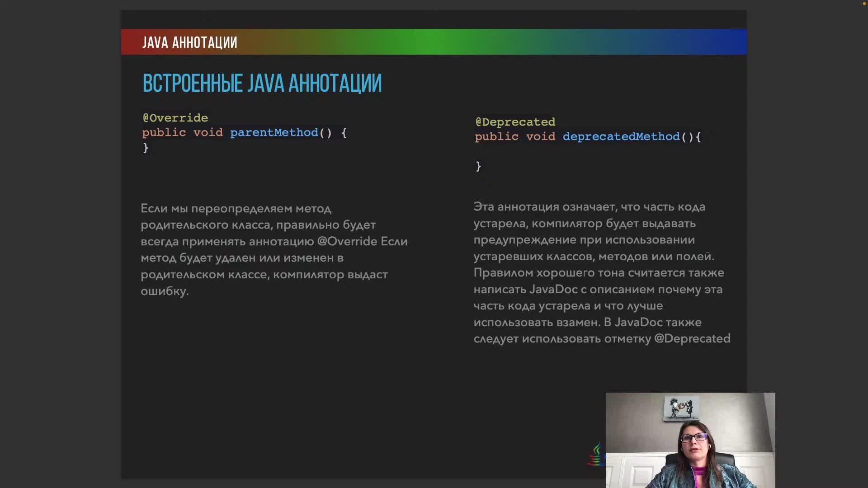868x488 pixels.
Task: Click the closing brace under deprecatedMethod
Action: (478, 166)
